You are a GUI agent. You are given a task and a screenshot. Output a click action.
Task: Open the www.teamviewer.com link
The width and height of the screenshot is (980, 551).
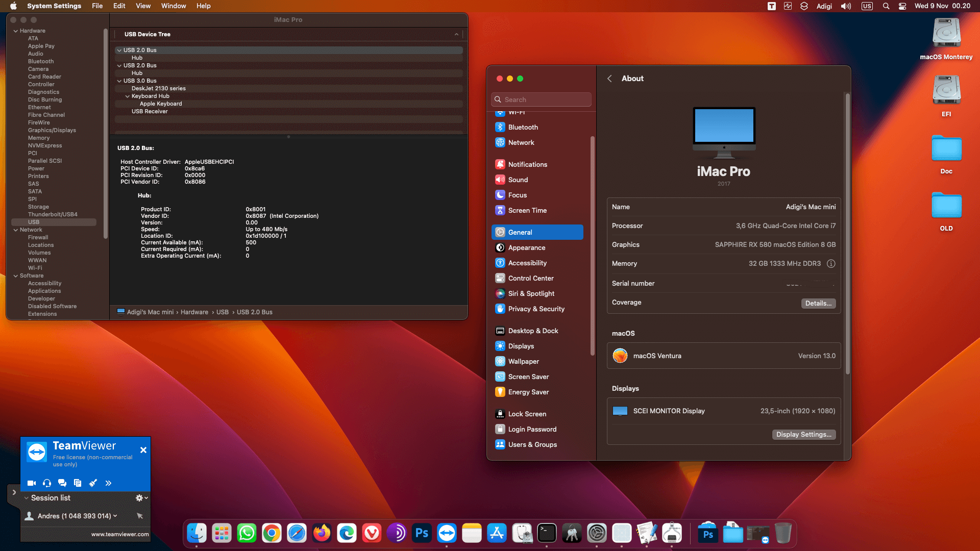pos(120,534)
